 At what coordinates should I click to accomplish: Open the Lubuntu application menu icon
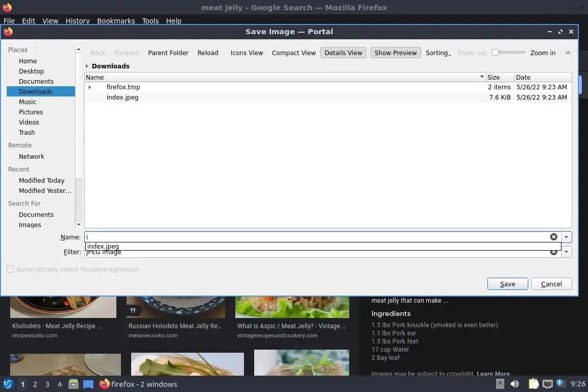point(8,384)
